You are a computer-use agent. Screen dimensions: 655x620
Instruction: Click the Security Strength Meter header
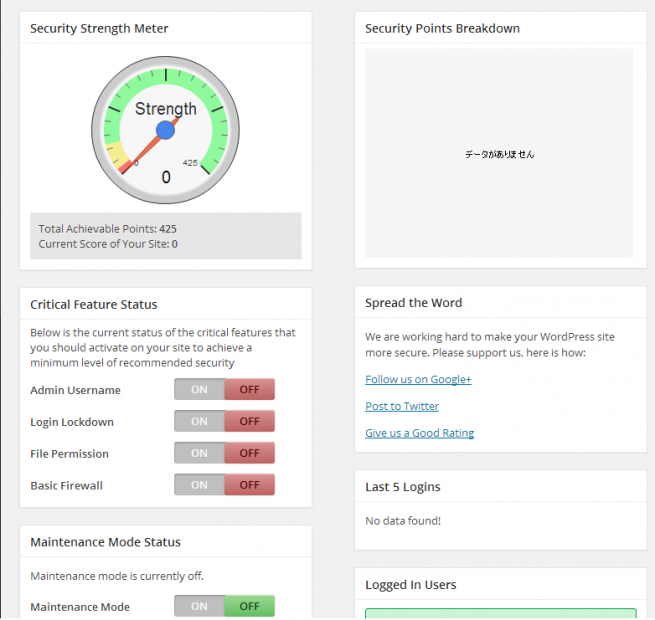click(166, 28)
